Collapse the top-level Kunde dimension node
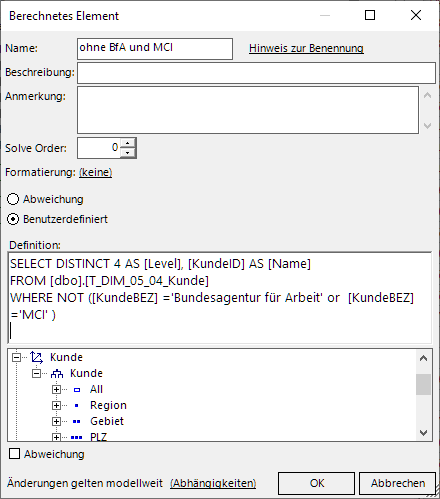 pos(16,357)
